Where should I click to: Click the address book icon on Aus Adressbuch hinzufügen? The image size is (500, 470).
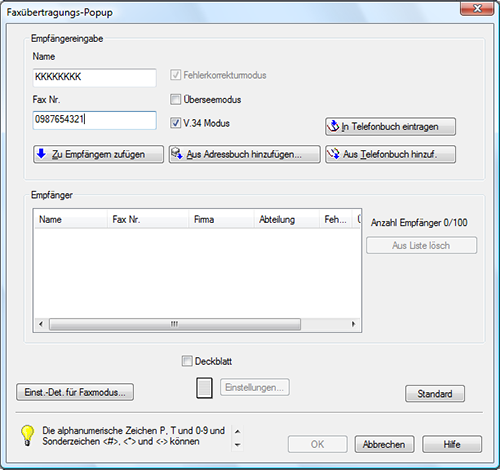pyautogui.click(x=177, y=154)
